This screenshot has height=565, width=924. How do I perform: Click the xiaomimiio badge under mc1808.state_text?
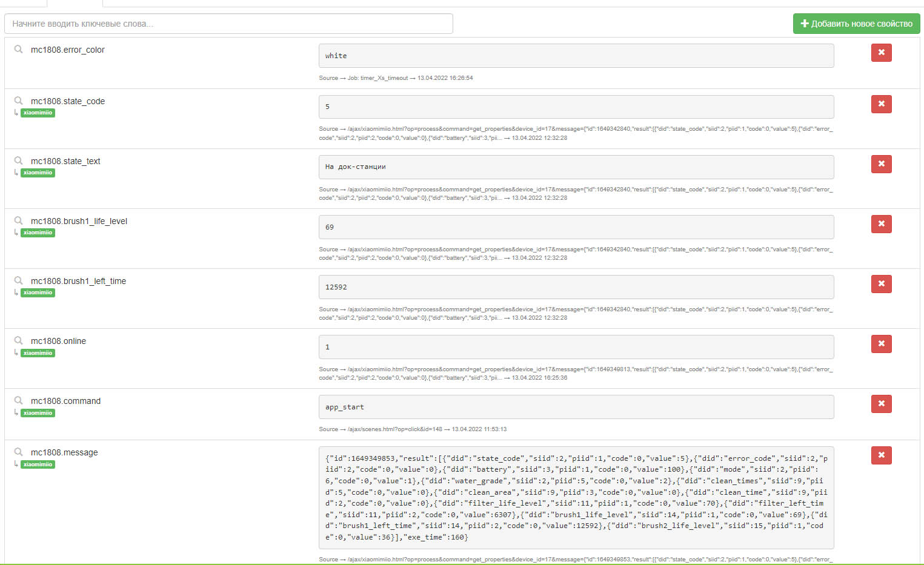click(38, 173)
